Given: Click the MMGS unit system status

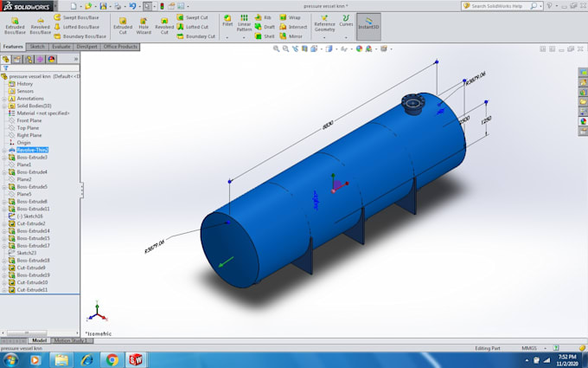Looking at the screenshot, I should coord(528,348).
